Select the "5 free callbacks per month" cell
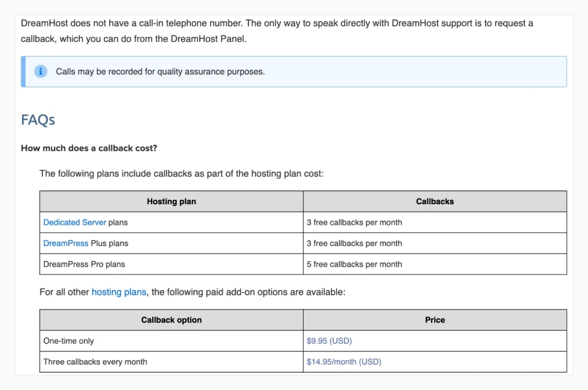Screen dimensions: 588x390 click(435, 264)
